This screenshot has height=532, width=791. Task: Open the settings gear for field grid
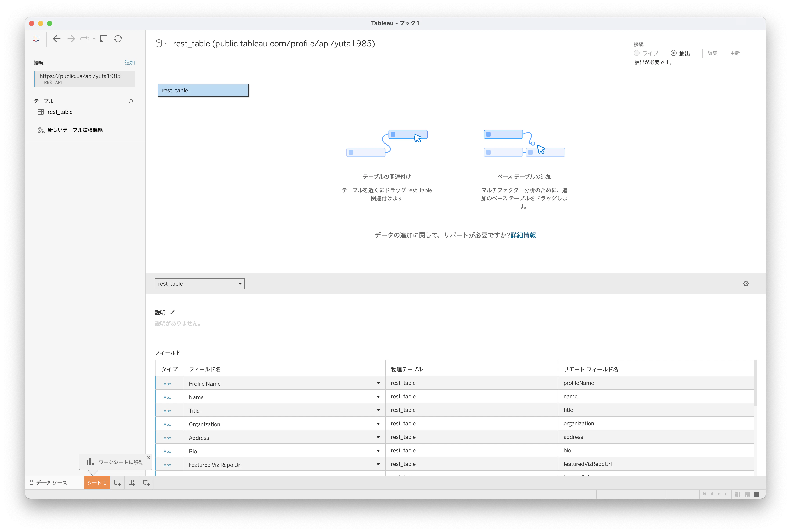tap(745, 284)
